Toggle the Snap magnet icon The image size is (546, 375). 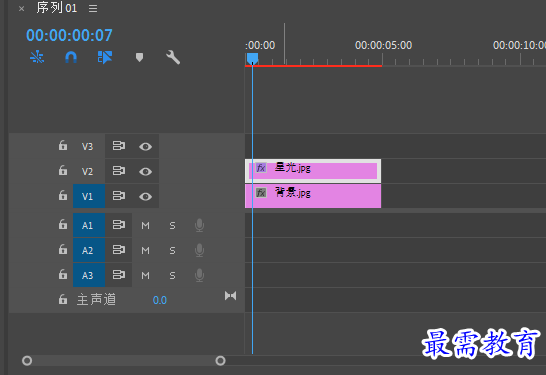(71, 57)
